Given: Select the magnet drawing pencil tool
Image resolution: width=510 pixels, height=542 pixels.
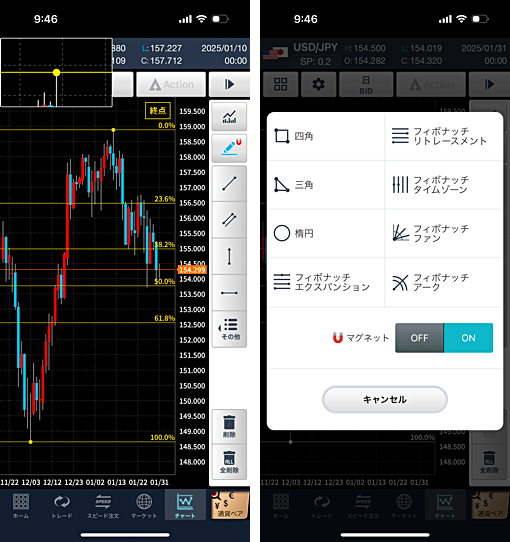Looking at the screenshot, I should coord(229,148).
